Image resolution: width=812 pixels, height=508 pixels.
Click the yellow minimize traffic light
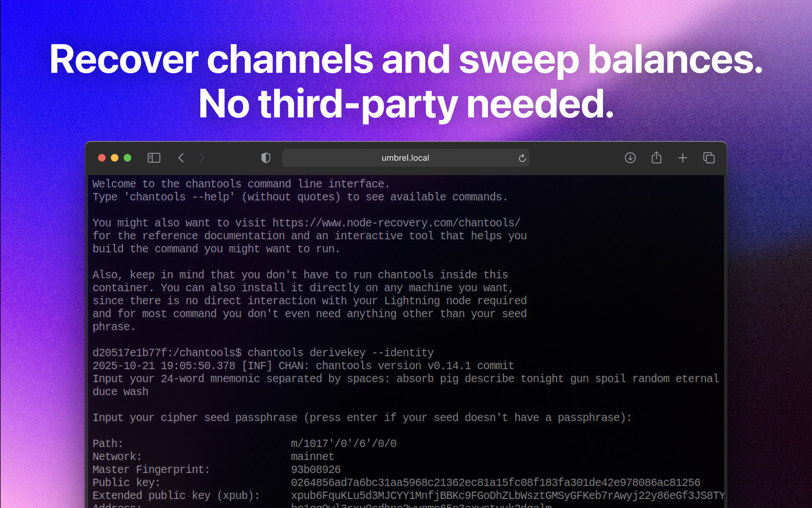click(115, 158)
